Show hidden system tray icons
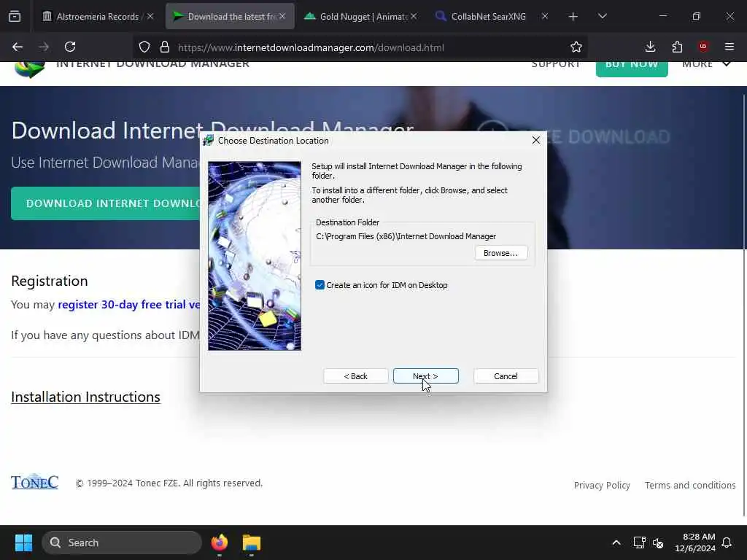Image resolution: width=747 pixels, height=560 pixels. tap(616, 542)
